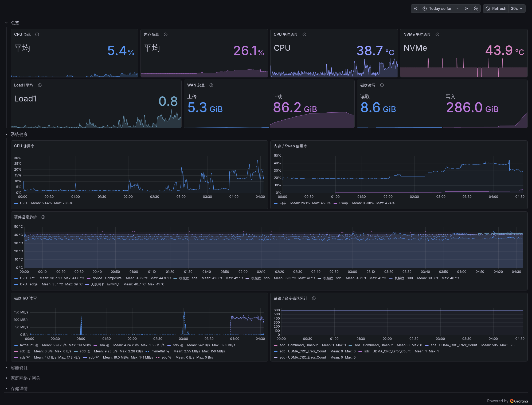Viewport: 532px width, 405px height.
Task: Toggle nvme0n1 读 disk I/O series
Action: tap(29, 345)
